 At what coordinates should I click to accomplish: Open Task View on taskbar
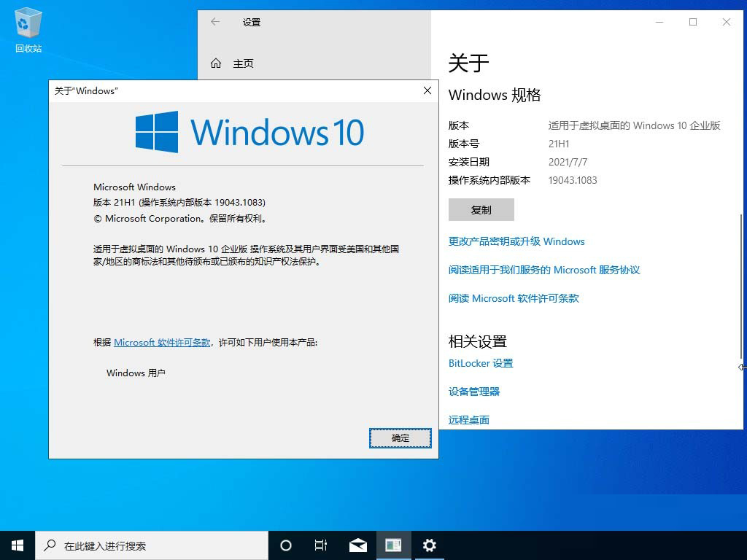coord(321,545)
